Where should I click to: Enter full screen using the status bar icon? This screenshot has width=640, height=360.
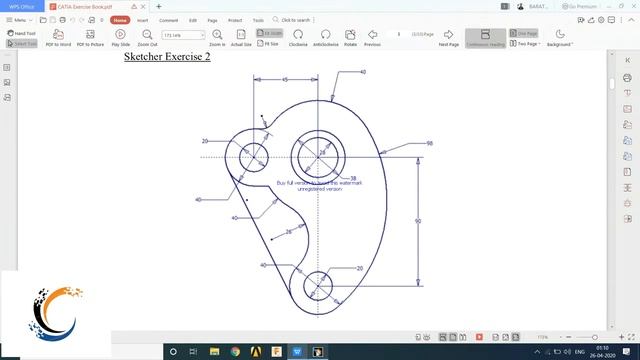click(631, 337)
